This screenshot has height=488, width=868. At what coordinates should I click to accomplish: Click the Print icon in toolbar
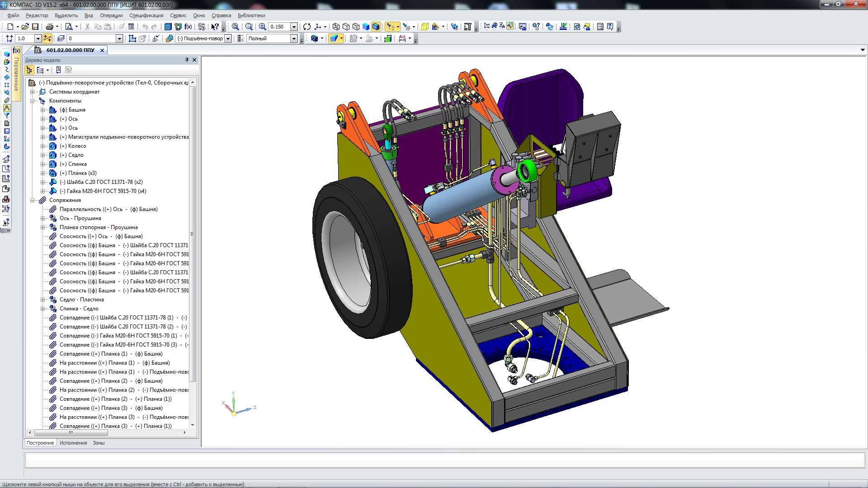tap(50, 27)
